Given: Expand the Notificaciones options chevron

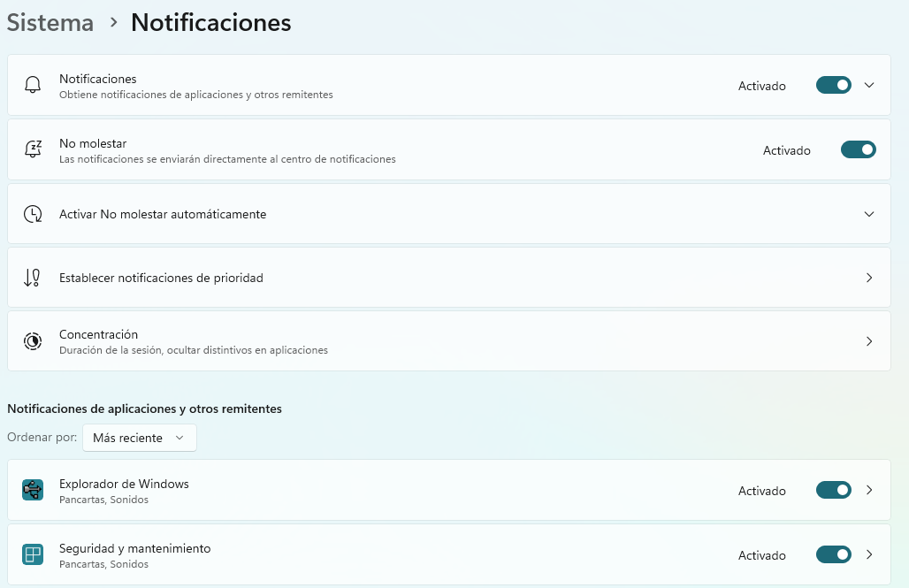Looking at the screenshot, I should tap(869, 85).
